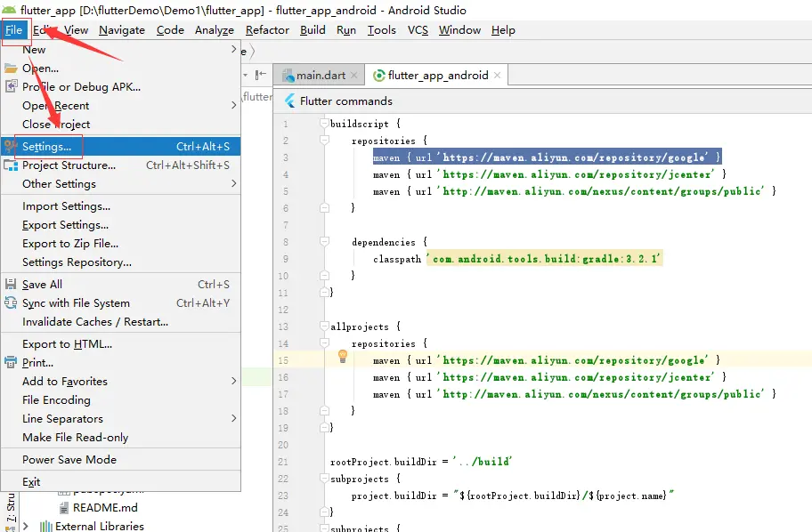812x532 pixels.
Task: Open the Run menu
Action: click(346, 30)
